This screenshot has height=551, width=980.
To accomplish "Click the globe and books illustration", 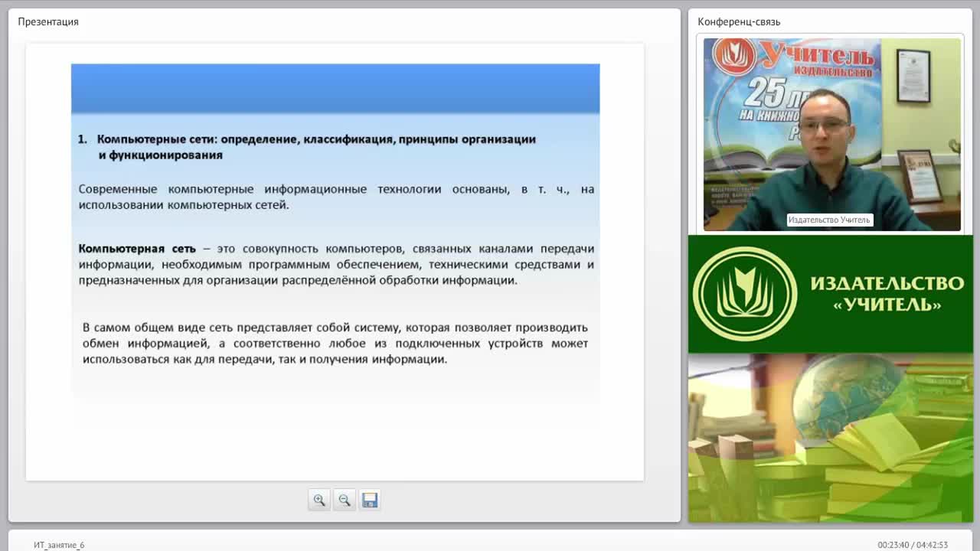I will coord(831,438).
